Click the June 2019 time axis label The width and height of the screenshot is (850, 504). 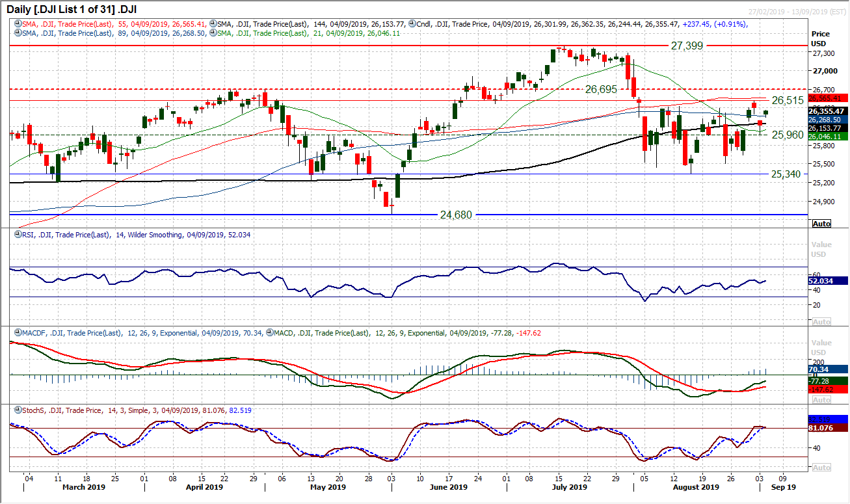[x=448, y=486]
